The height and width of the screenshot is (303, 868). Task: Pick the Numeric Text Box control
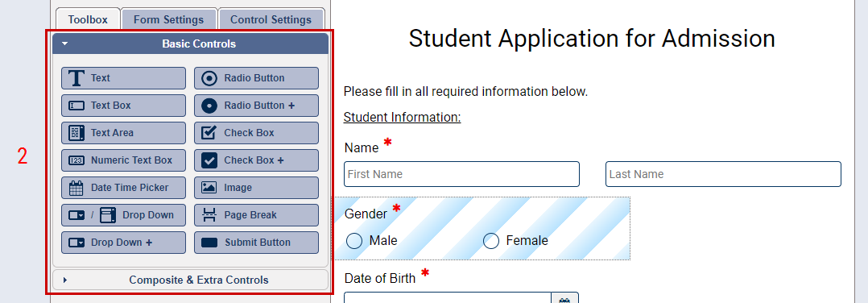click(x=123, y=160)
